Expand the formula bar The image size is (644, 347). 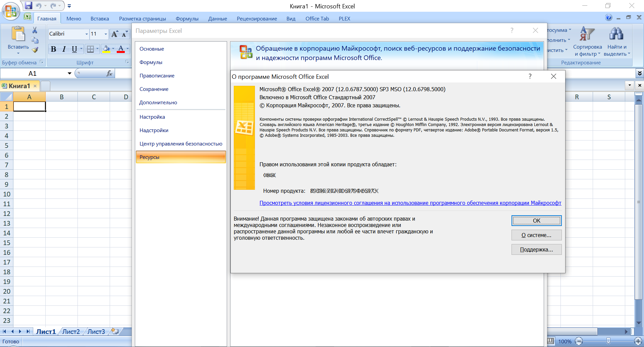point(640,73)
